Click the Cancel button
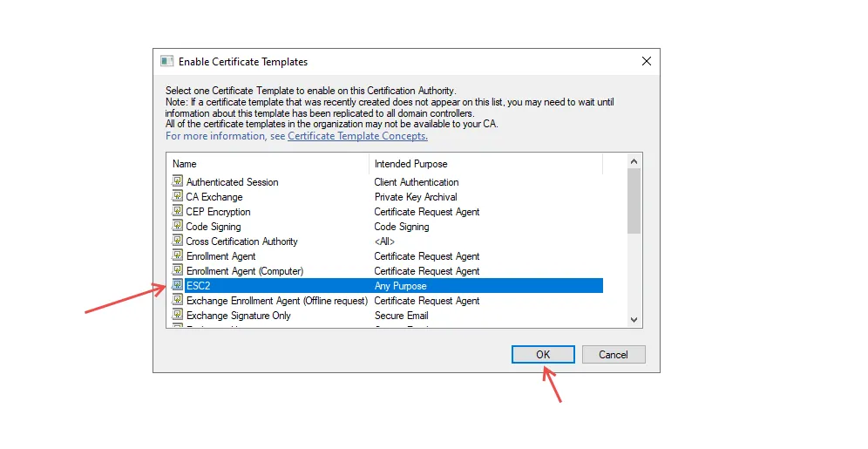Image resolution: width=868 pixels, height=449 pixels. tap(613, 354)
